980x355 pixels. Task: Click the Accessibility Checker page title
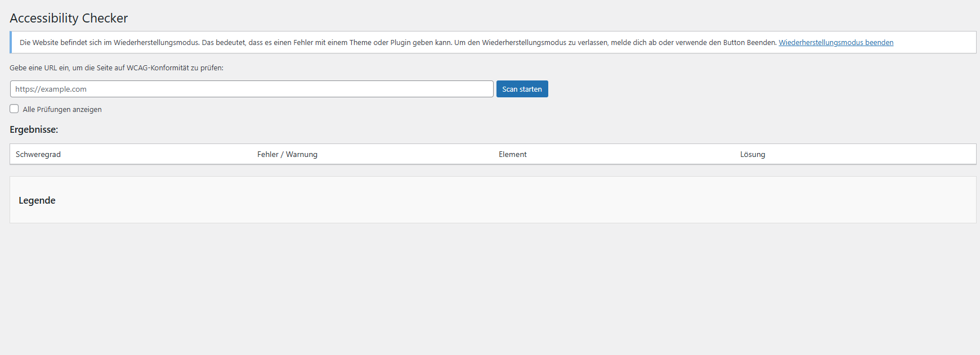pos(69,18)
